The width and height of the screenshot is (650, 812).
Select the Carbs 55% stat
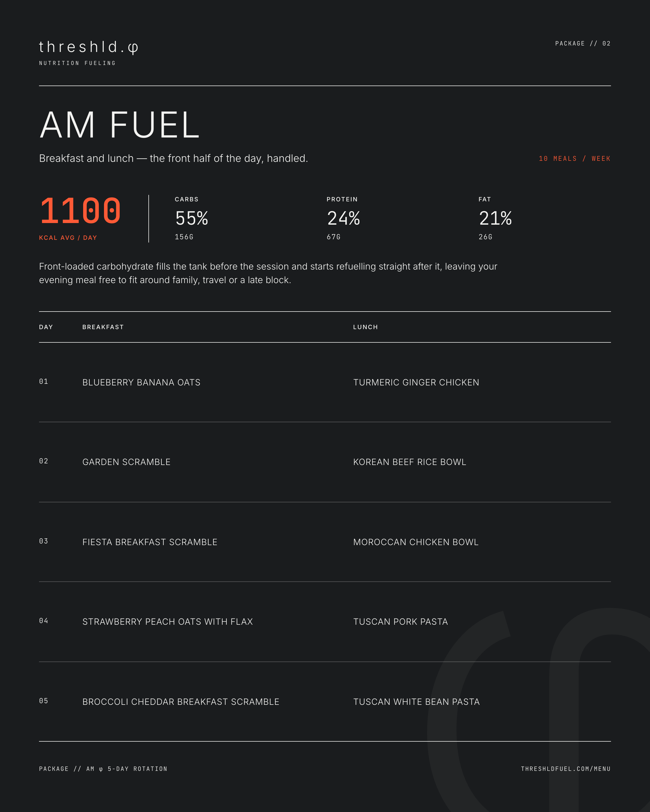pyautogui.click(x=191, y=218)
